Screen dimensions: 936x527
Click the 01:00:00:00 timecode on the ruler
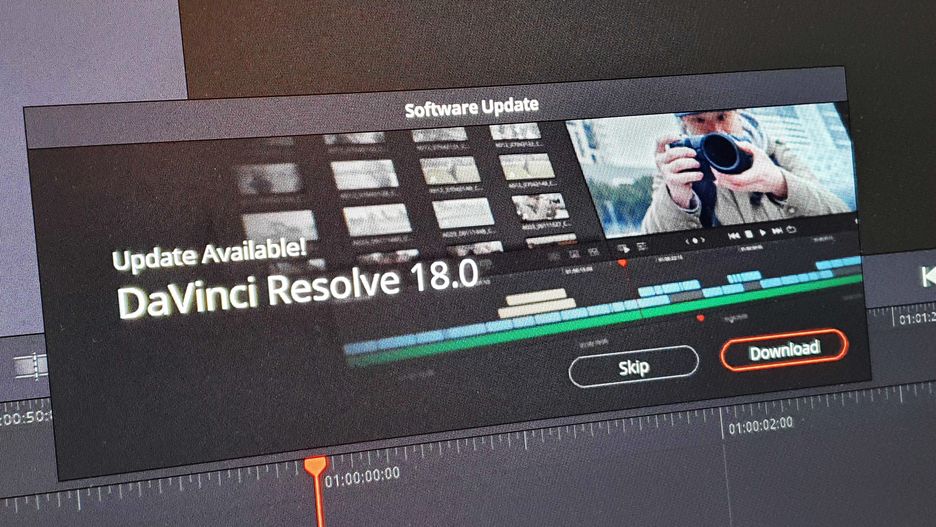362,476
